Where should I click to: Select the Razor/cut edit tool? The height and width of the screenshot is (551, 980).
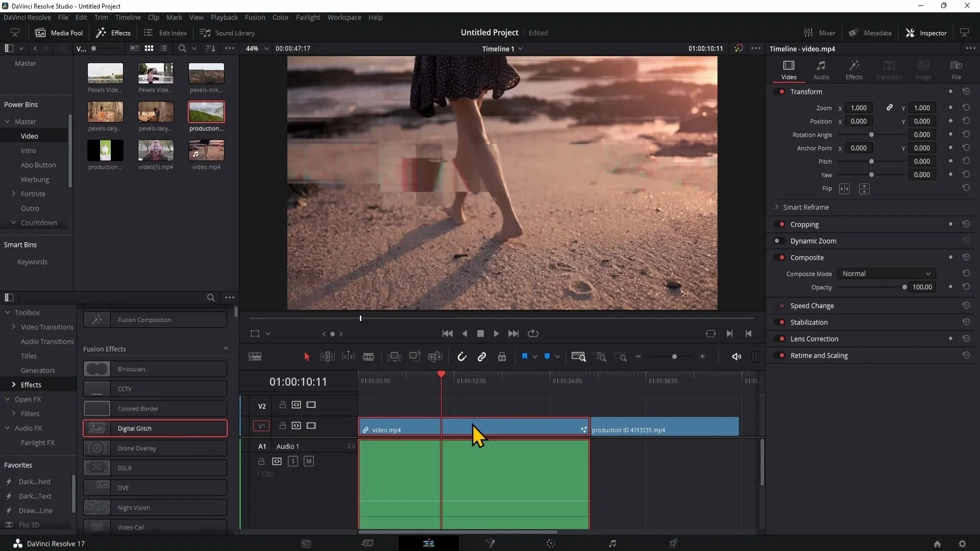click(368, 357)
